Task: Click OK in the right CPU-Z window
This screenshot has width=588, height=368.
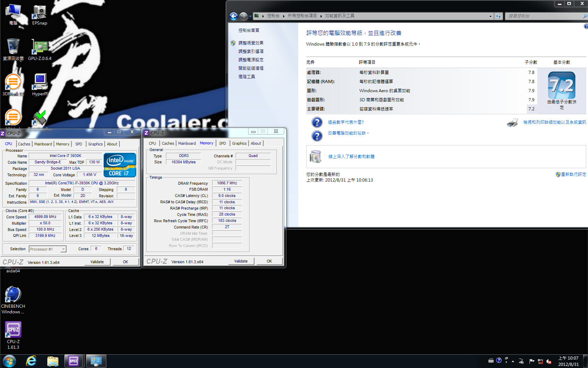Action: tap(269, 261)
